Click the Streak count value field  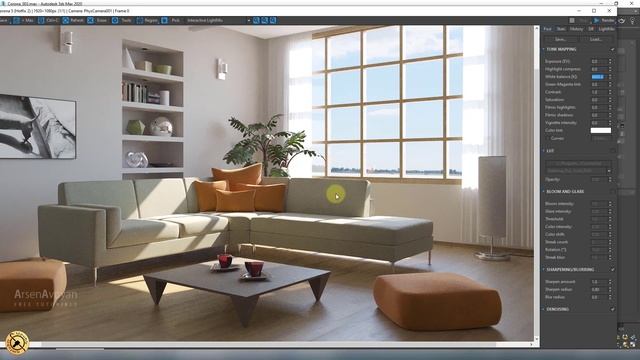(598, 242)
